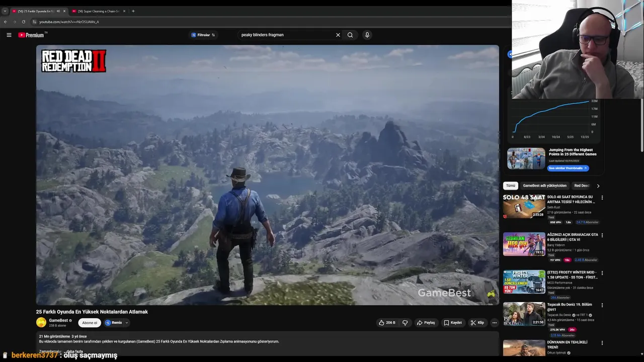Dislike the video with thumbs-down
Screen dimensions: 644x362
[x=405, y=323]
